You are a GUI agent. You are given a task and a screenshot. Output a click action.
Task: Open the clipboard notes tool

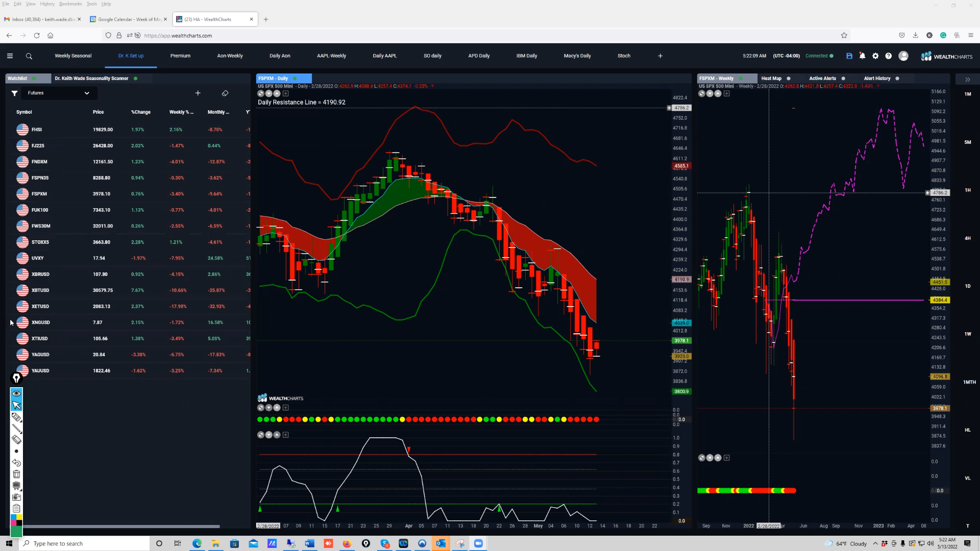16,508
